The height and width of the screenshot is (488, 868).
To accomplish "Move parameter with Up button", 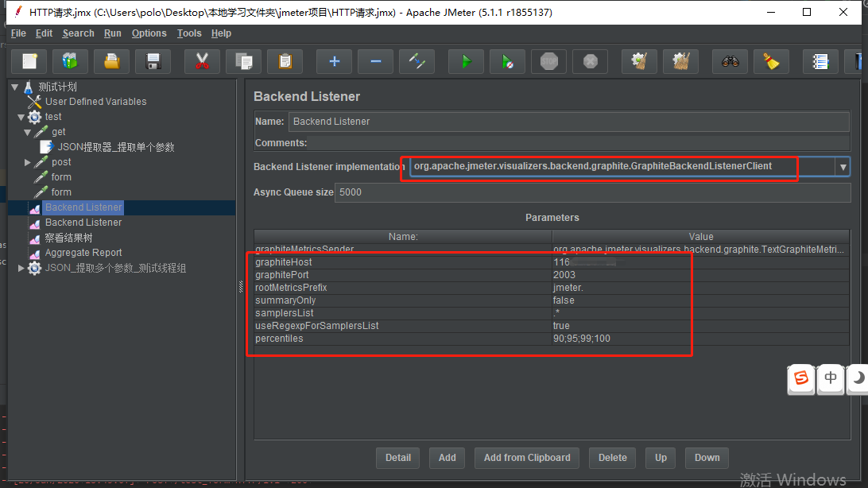I will pos(661,458).
